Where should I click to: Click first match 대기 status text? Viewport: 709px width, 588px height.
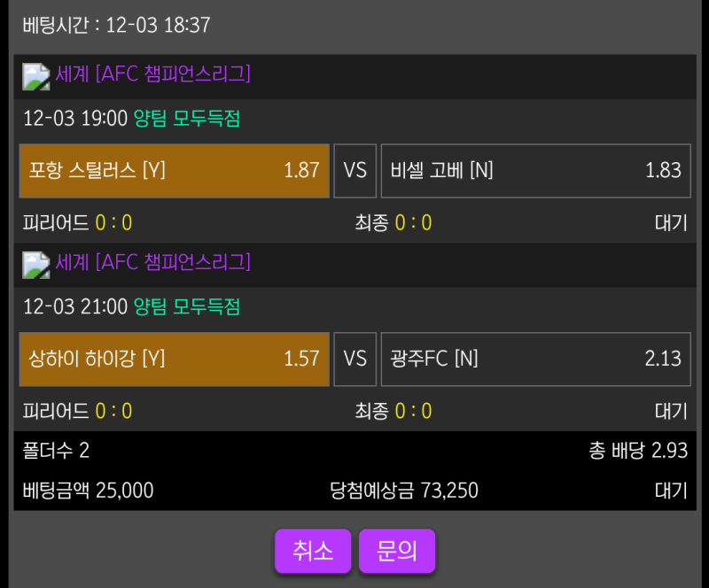pyautogui.click(x=671, y=223)
